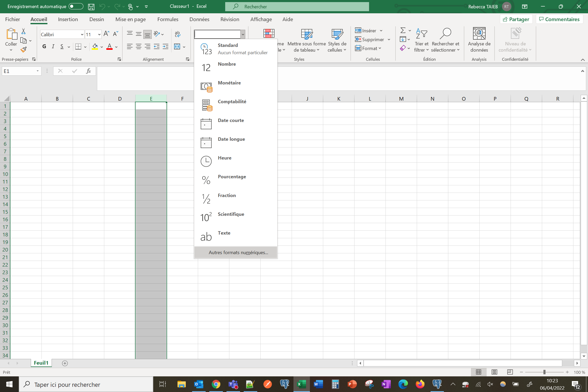This screenshot has height=392, width=588.
Task: Toggle Enregistrement automatique switch
Action: pyautogui.click(x=76, y=7)
